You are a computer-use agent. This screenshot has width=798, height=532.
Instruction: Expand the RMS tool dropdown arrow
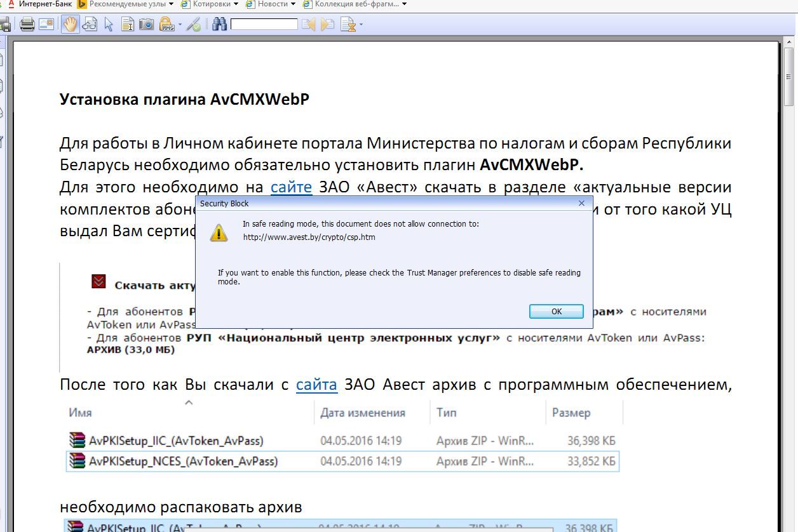[180, 25]
